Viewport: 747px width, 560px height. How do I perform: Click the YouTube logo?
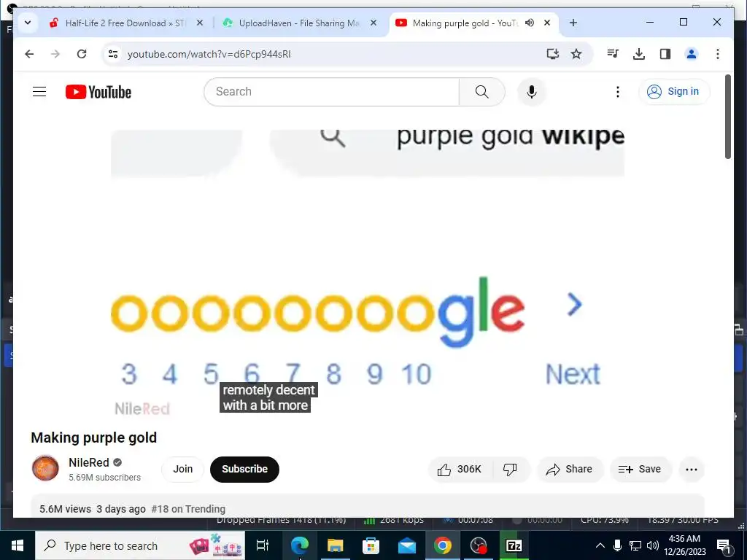98,92
